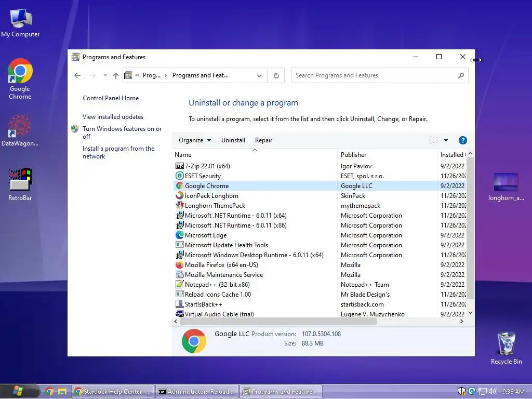Click the change view icon button
The height and width of the screenshot is (399, 532).
coord(434,140)
